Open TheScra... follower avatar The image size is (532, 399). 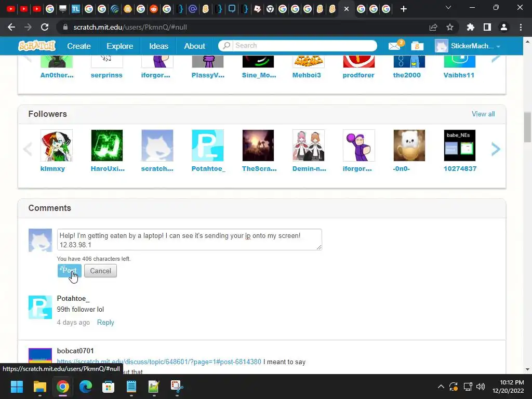click(x=258, y=145)
